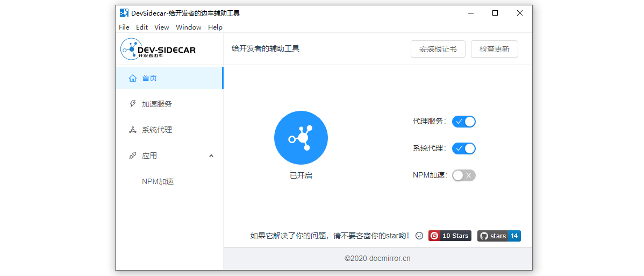Viewport: 644px width, 276px height.
Task: Collapse the 应用 submenu chevron
Action: tap(211, 156)
